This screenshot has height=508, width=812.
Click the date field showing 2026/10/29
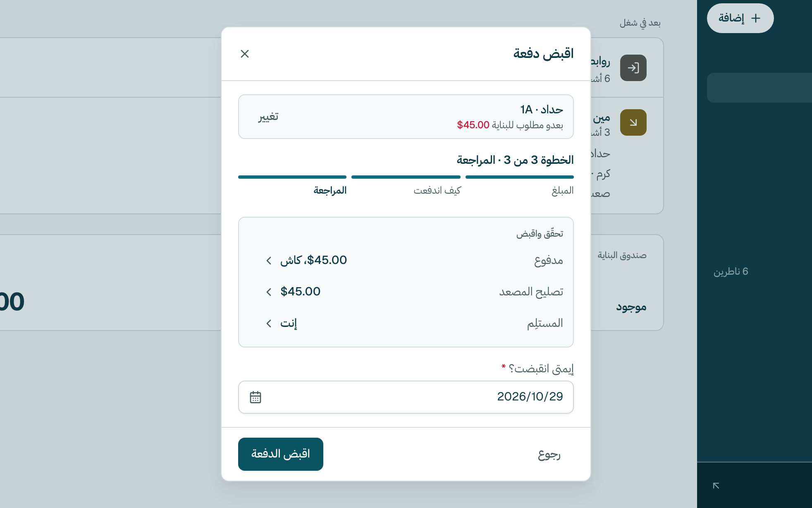[x=406, y=397]
